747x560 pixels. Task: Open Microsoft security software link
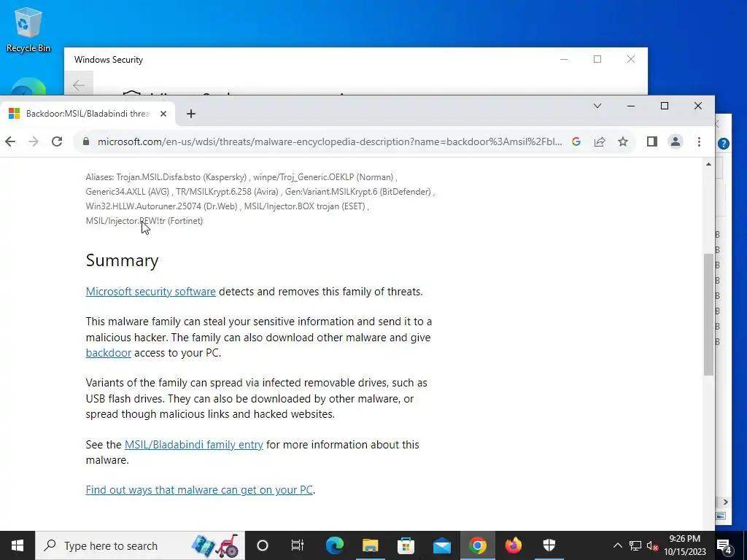[x=150, y=292]
